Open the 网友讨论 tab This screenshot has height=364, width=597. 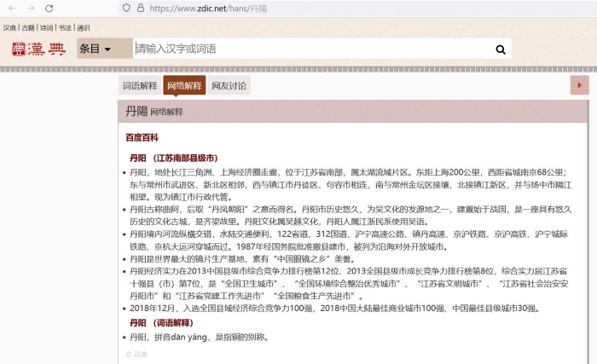(229, 85)
